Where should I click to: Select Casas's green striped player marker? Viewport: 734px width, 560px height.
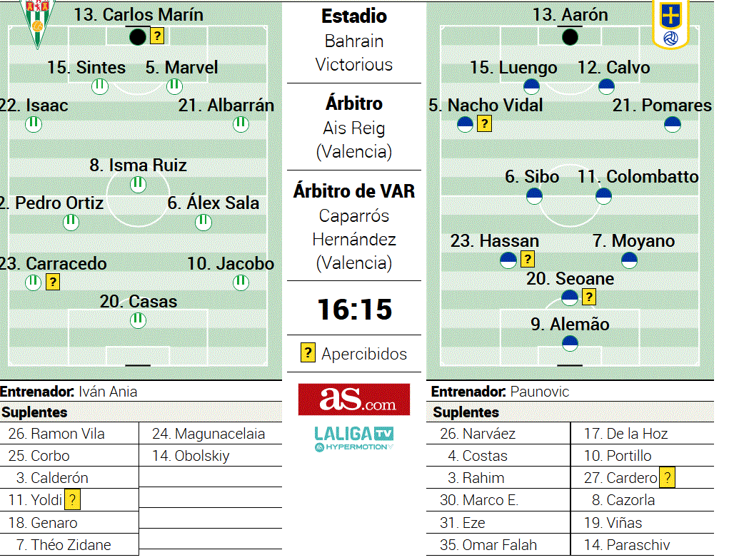click(138, 320)
